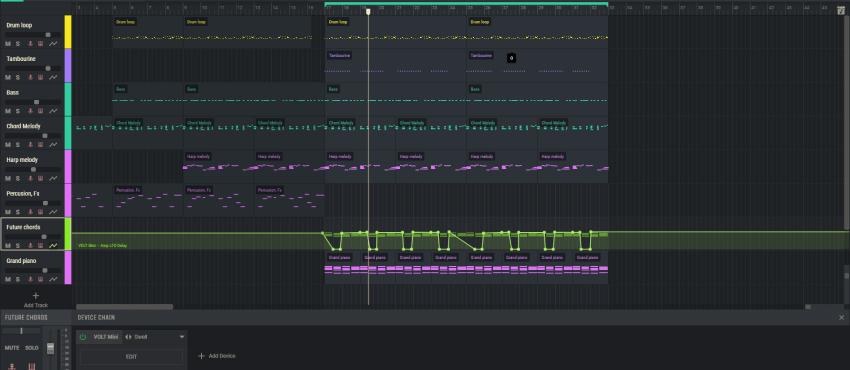Arm the Chord Melody track for recording
The height and width of the screenshot is (370, 850).
(30, 145)
